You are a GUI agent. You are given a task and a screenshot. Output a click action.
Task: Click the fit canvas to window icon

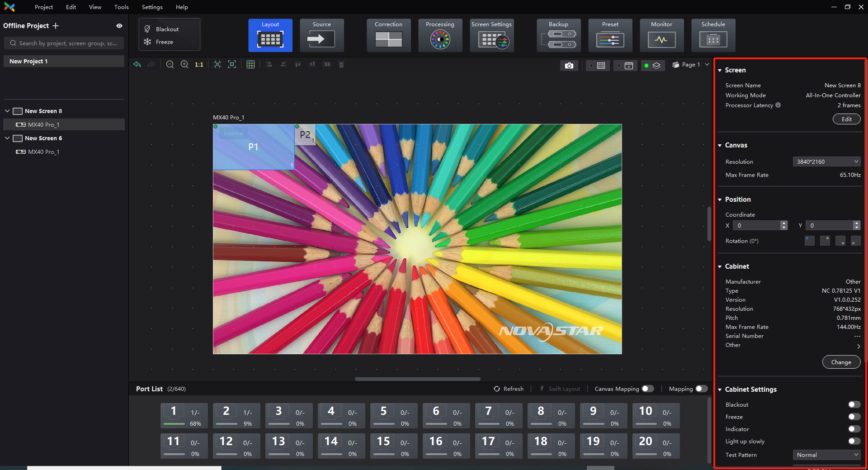tap(232, 65)
